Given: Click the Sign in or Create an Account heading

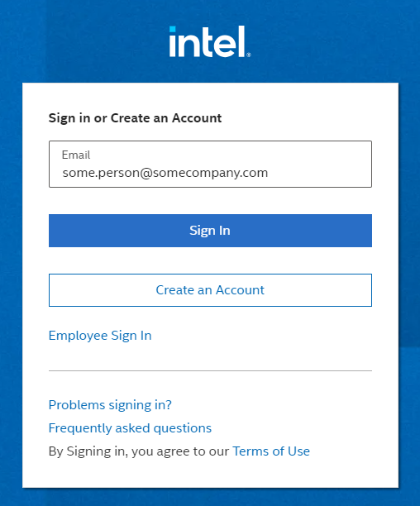Looking at the screenshot, I should (x=135, y=118).
